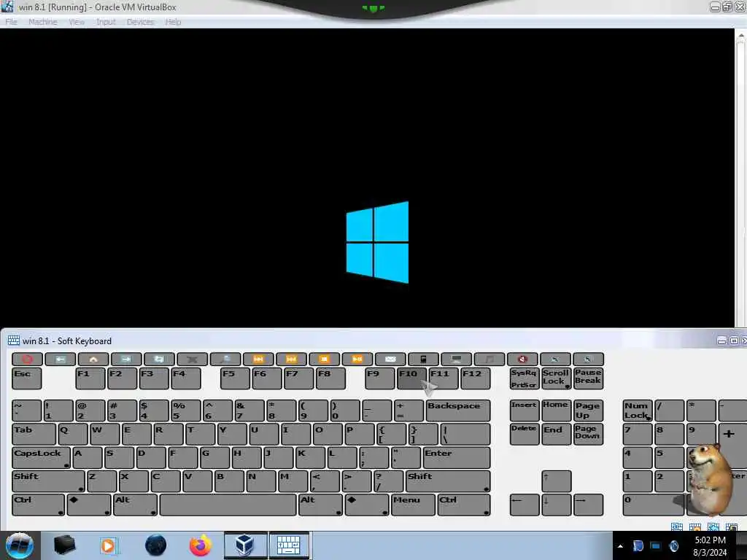Click the orange stop media key
This screenshot has height=560, width=747.
pyautogui.click(x=324, y=359)
